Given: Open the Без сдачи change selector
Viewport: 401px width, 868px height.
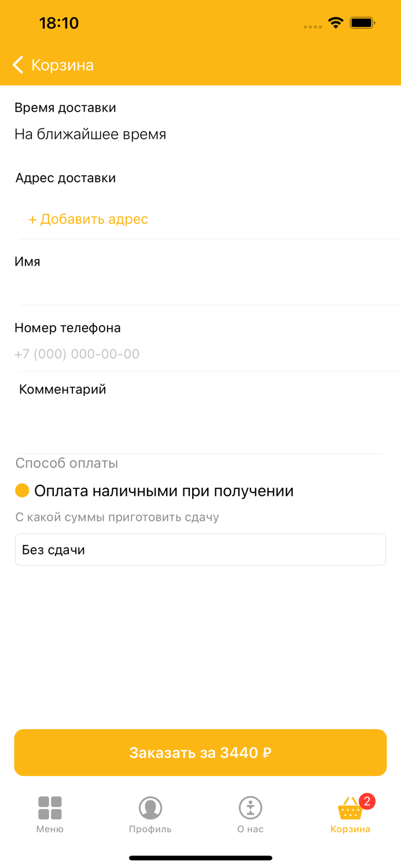Looking at the screenshot, I should click(200, 549).
